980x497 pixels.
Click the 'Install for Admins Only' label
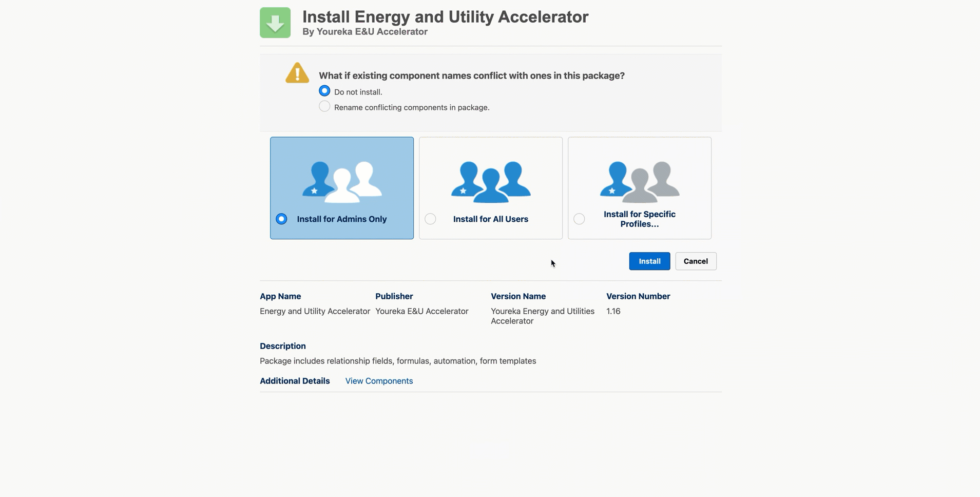tap(342, 219)
